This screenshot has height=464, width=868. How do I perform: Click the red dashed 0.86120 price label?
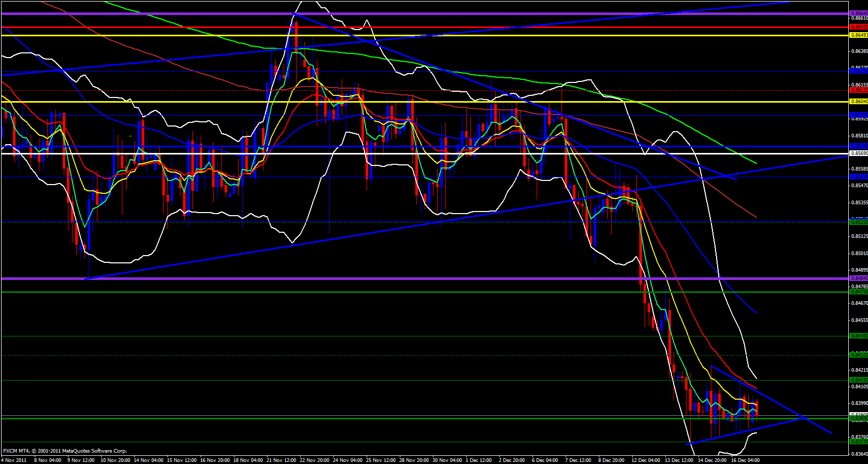pyautogui.click(x=858, y=90)
